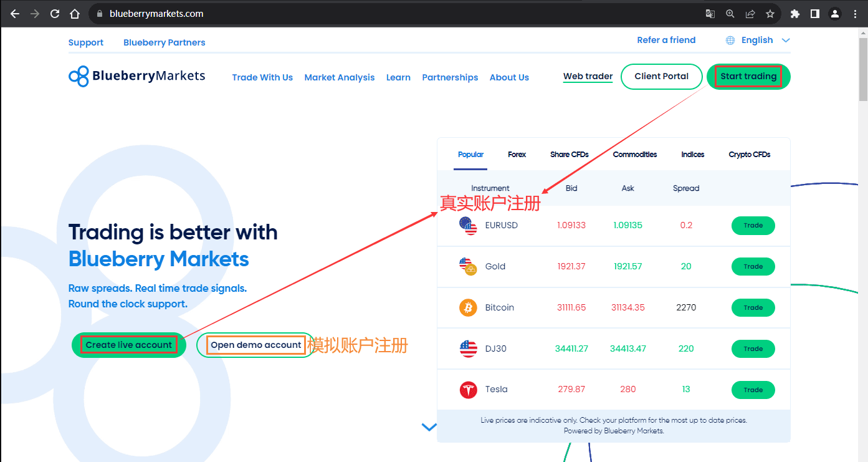Click Open demo account button

tap(256, 345)
